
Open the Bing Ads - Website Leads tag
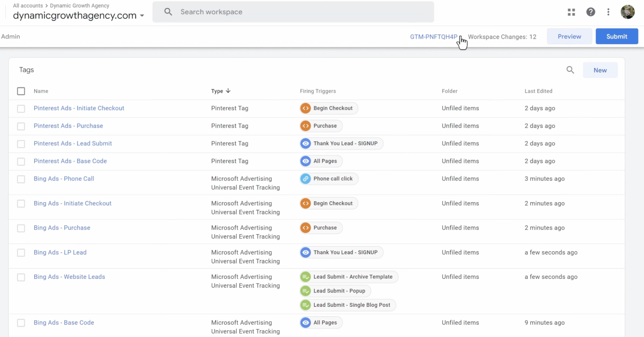pos(69,277)
